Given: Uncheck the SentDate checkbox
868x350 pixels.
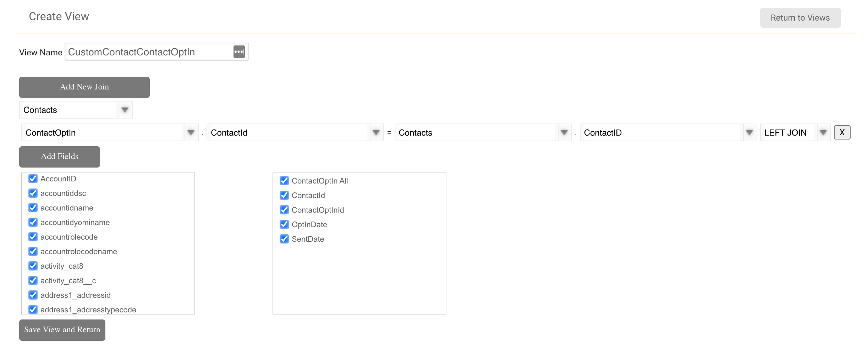Looking at the screenshot, I should [284, 239].
